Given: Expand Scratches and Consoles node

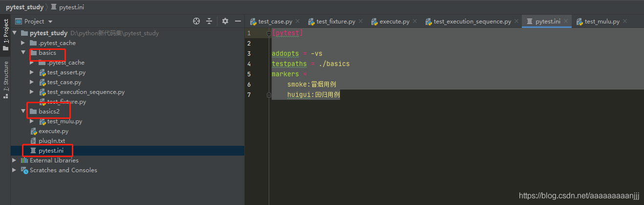Looking at the screenshot, I should point(15,170).
